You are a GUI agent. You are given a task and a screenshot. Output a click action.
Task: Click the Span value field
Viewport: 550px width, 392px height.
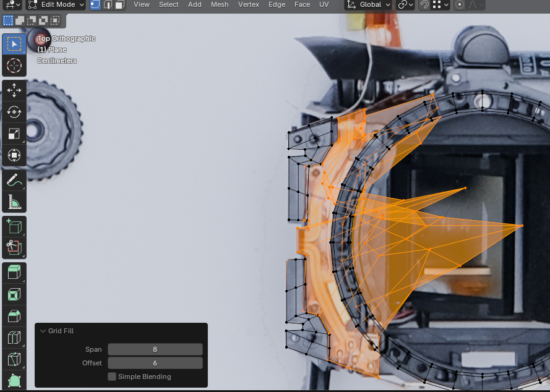click(x=155, y=349)
